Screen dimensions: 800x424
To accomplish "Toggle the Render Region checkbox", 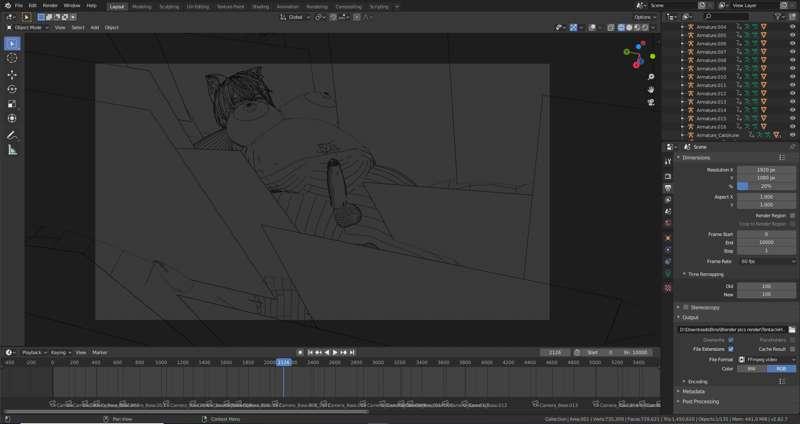I will pyautogui.click(x=792, y=216).
